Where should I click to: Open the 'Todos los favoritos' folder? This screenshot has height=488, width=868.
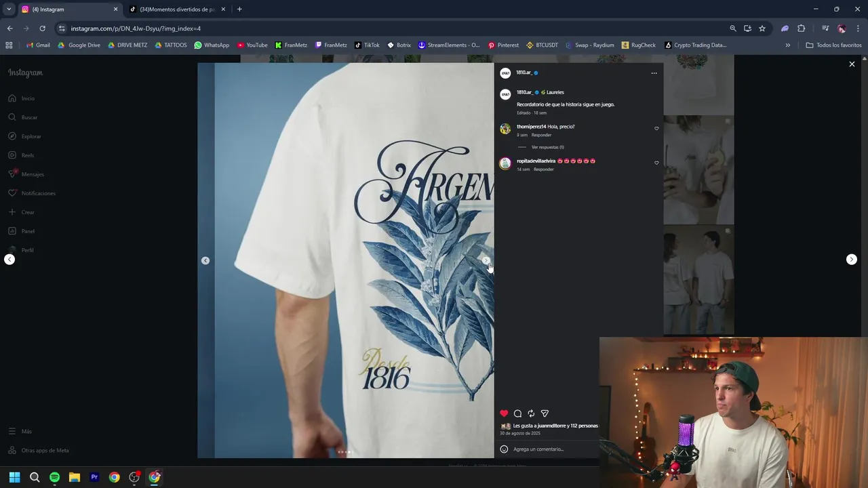point(833,45)
